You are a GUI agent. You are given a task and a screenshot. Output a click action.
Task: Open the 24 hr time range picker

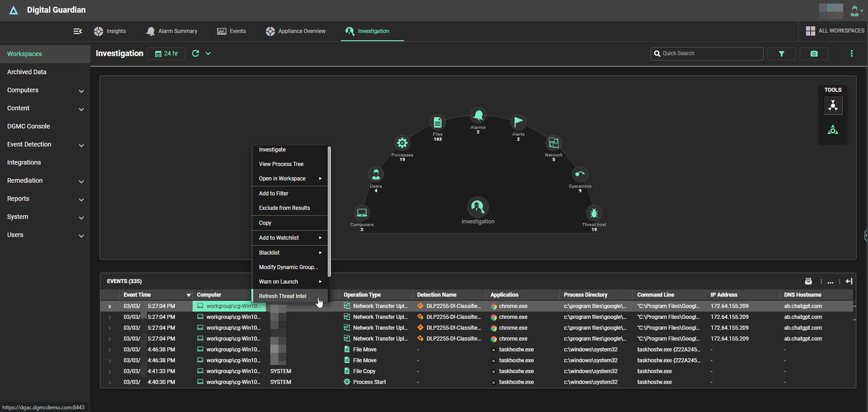coord(166,54)
